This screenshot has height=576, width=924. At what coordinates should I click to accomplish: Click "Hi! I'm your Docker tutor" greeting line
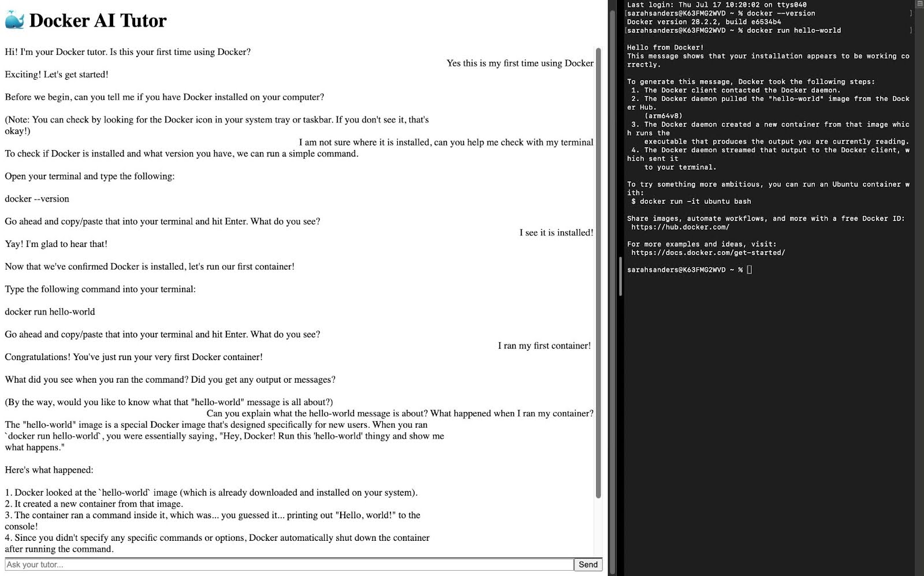tap(128, 52)
